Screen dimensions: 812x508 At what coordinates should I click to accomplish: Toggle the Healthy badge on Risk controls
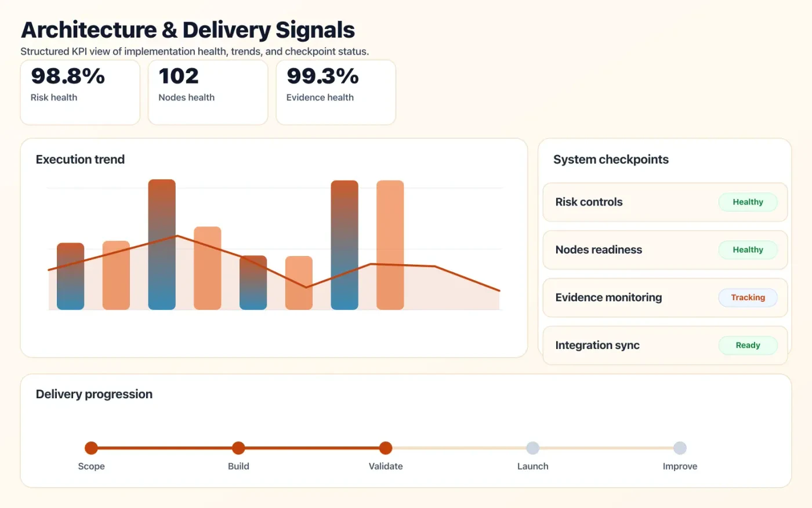pos(748,202)
